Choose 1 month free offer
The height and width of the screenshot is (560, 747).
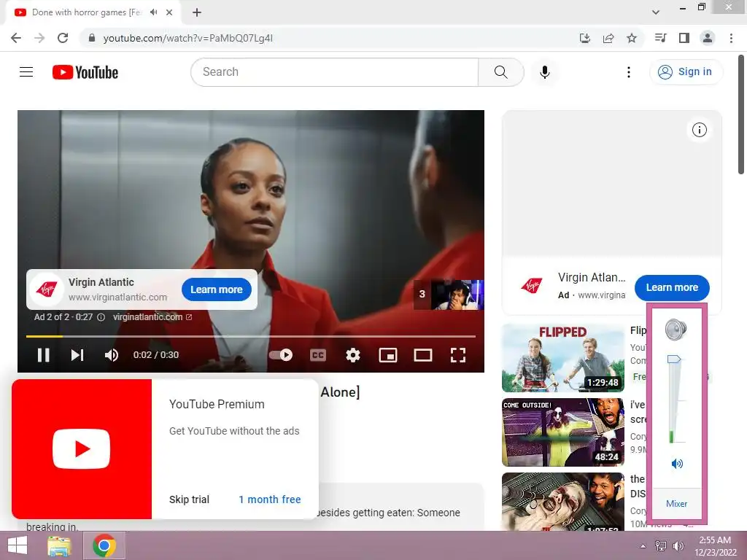270,499
